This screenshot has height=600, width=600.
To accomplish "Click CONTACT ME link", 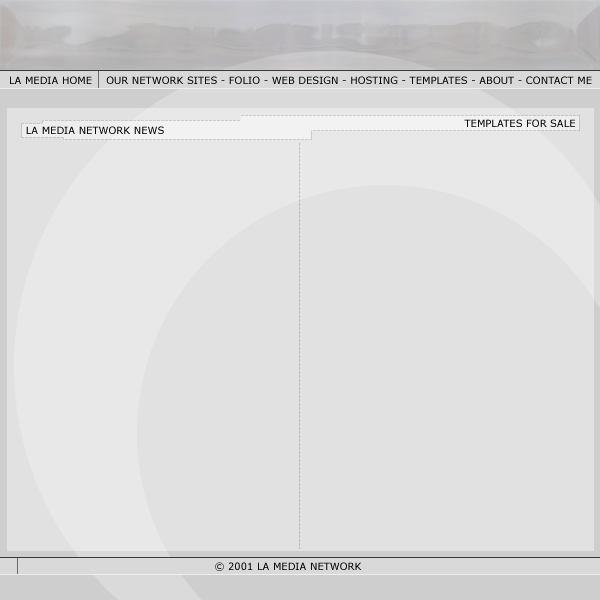I will coord(559,80).
